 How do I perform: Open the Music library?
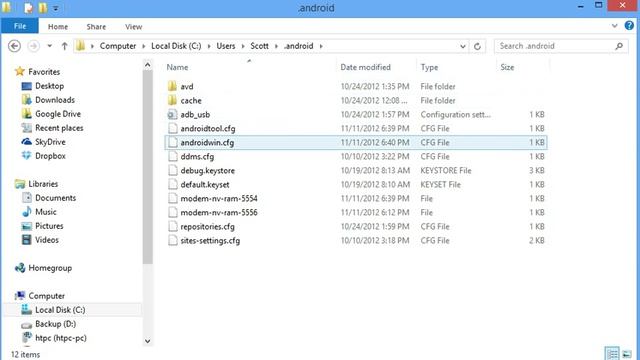[45, 212]
